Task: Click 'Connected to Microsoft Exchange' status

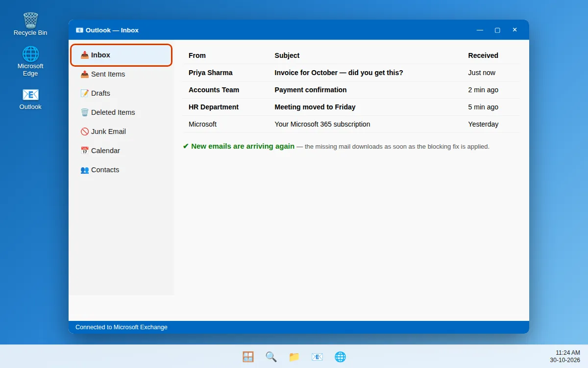Action: click(x=122, y=327)
